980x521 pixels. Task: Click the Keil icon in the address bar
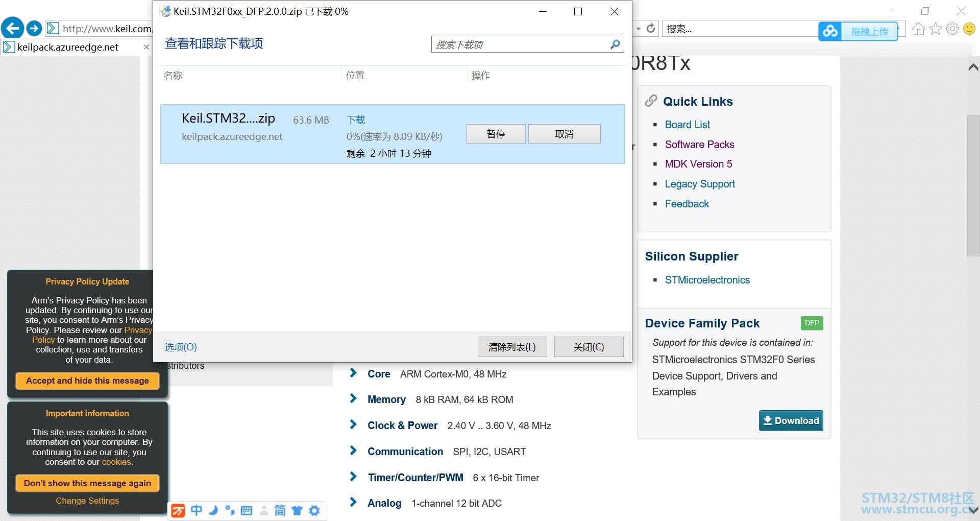(53, 28)
